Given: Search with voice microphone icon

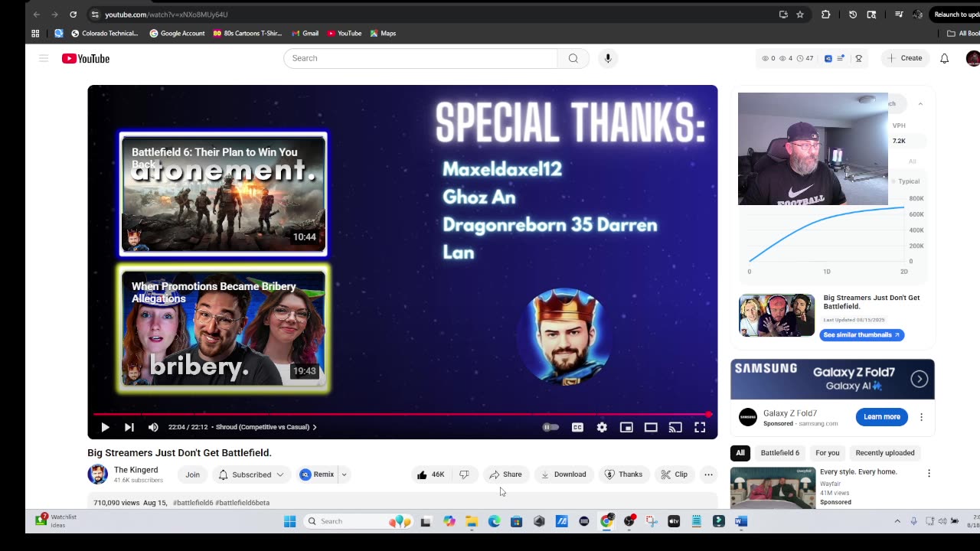Looking at the screenshot, I should pos(608,58).
